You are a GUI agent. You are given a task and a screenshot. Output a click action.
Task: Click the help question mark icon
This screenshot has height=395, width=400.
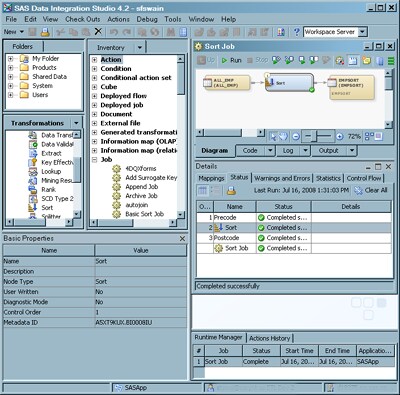[x=296, y=32]
